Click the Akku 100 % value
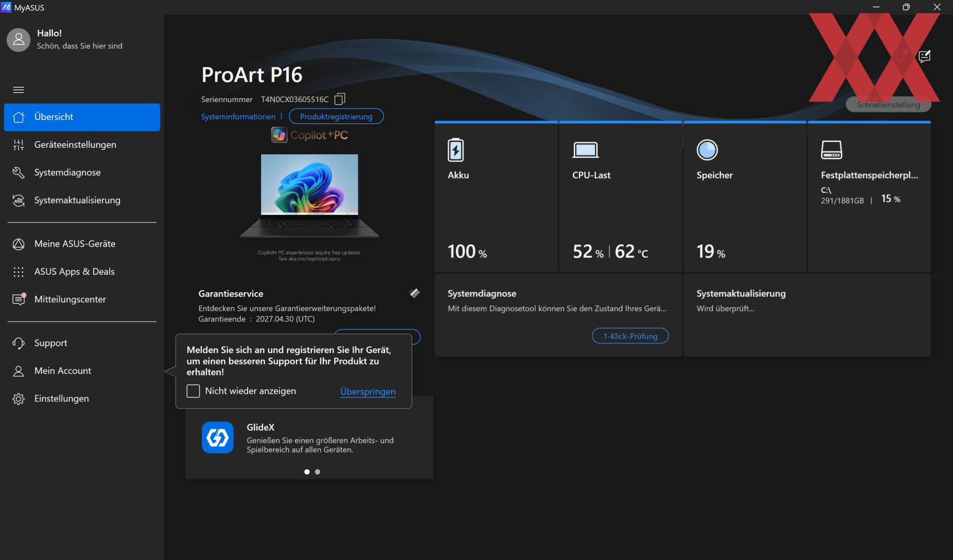953x560 pixels. tap(467, 252)
